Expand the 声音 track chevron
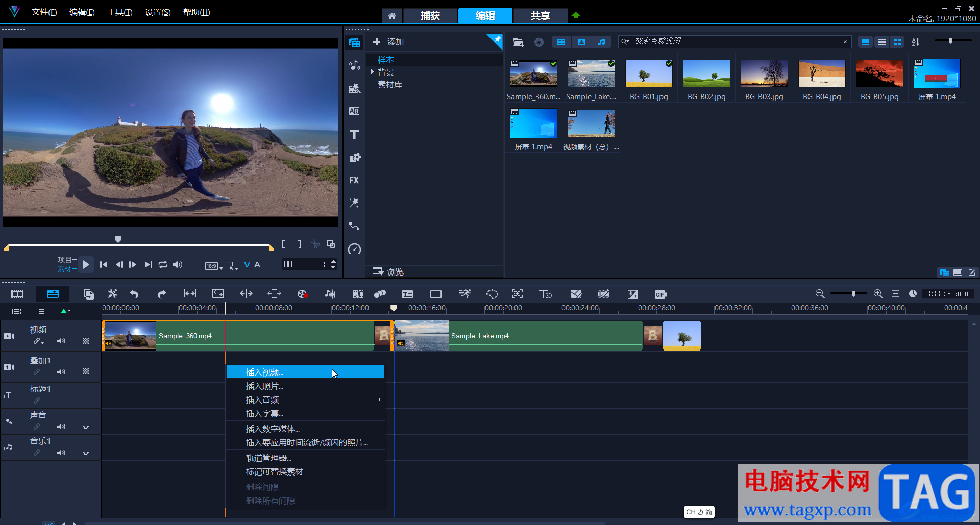The image size is (980, 525). coord(86,427)
